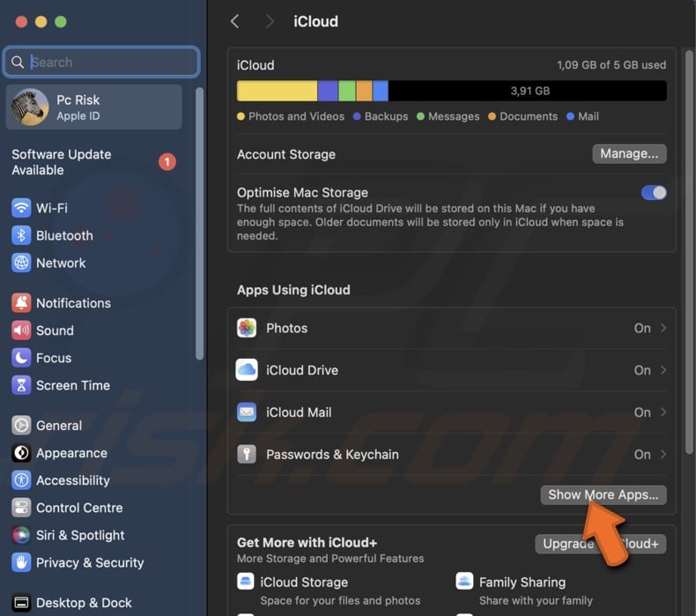The height and width of the screenshot is (616, 696).
Task: Click the Appearance icon
Action: pos(21,453)
